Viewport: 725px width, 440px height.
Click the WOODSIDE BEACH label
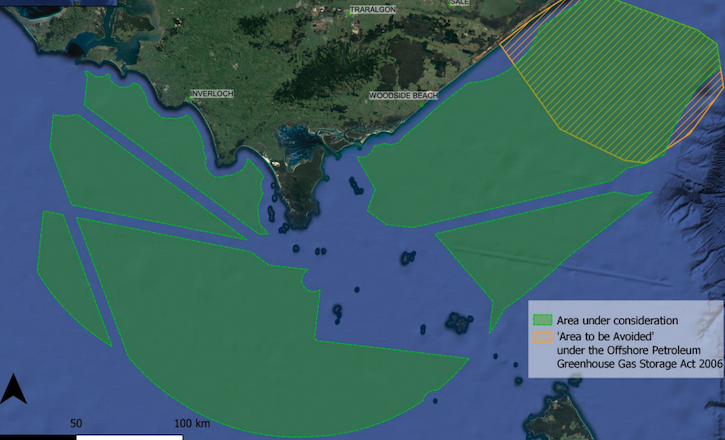point(403,96)
